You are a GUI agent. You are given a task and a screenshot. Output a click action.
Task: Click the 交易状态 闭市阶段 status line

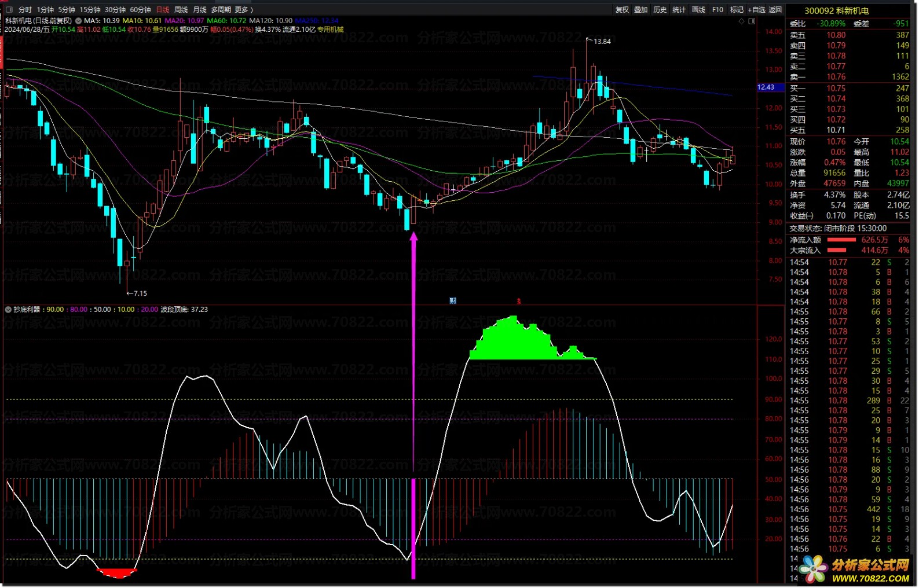pyautogui.click(x=838, y=229)
